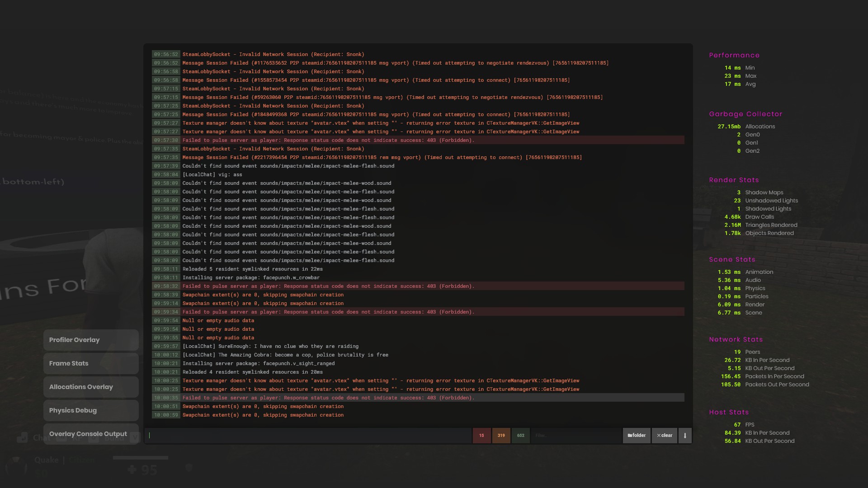Click the Garbage Collector heading
Image resolution: width=868 pixels, height=488 pixels.
pos(745,114)
